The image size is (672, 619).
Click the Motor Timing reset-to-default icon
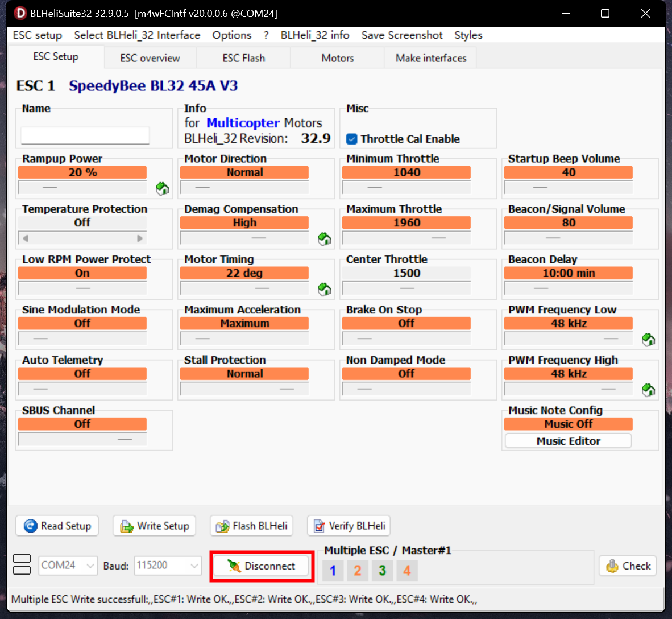325,289
